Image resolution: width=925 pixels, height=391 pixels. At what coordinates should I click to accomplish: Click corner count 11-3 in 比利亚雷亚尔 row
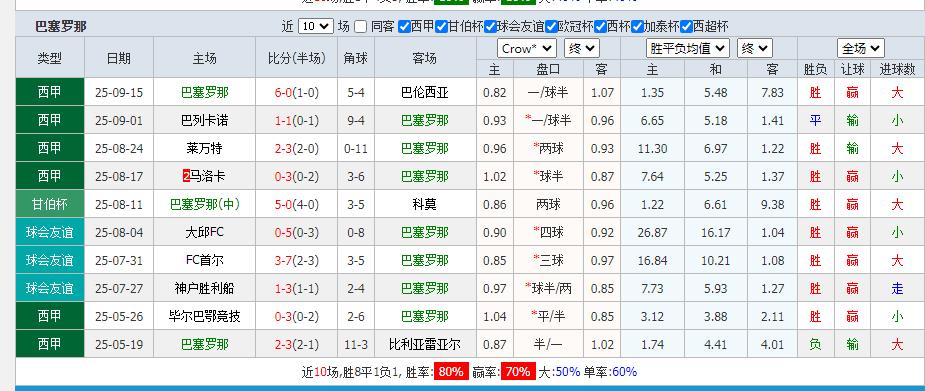356,344
